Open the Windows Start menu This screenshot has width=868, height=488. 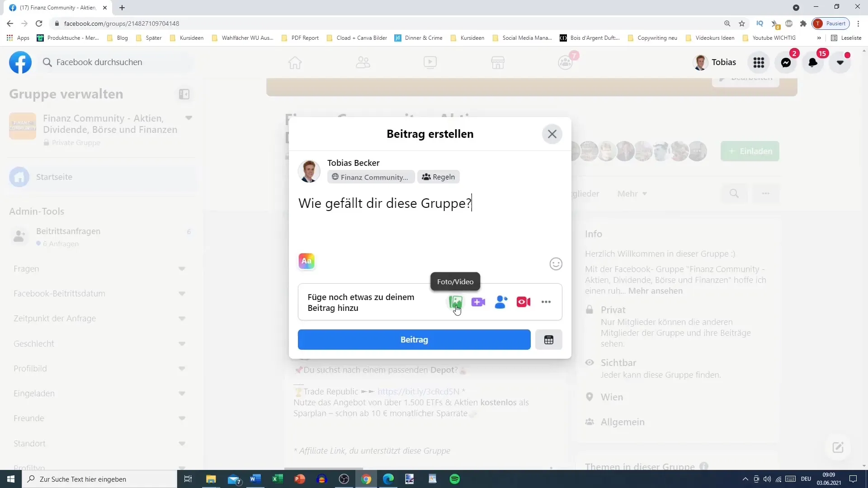point(11,479)
